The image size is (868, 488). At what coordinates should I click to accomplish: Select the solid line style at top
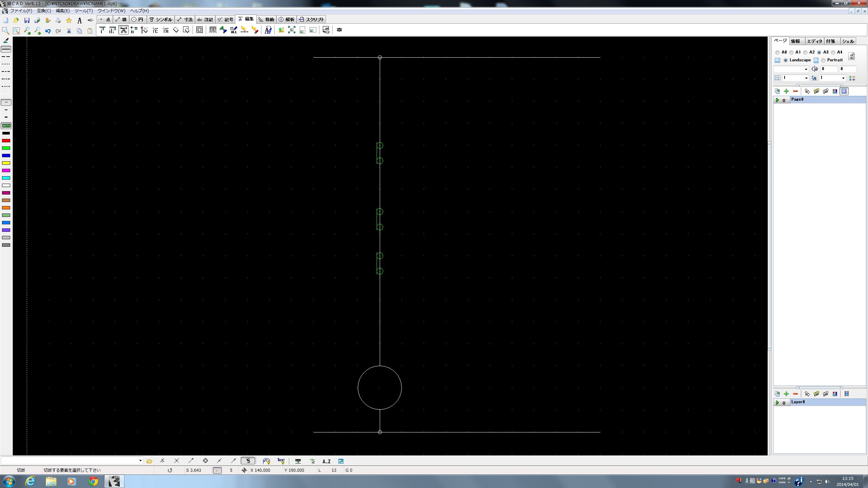point(6,49)
